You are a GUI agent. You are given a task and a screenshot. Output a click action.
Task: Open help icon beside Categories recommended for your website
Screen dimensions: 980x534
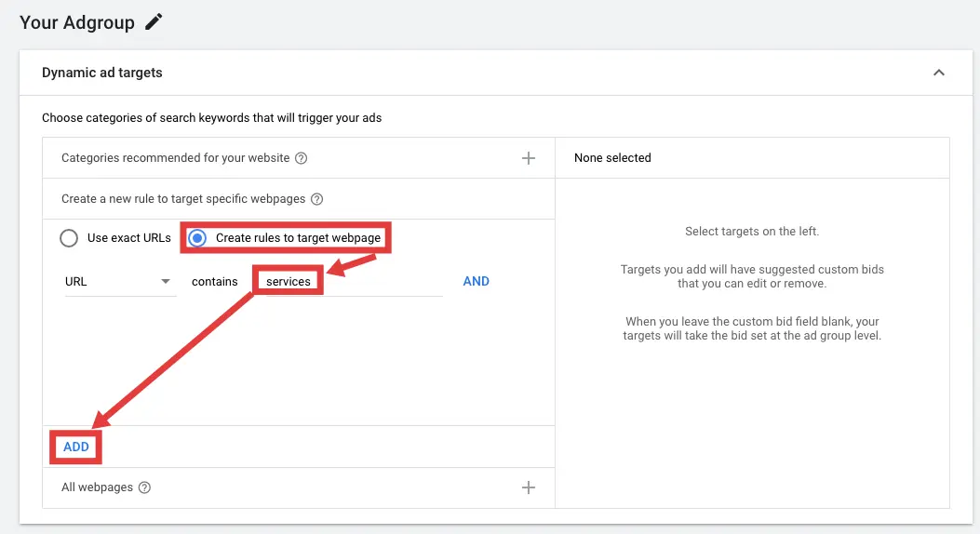(x=301, y=158)
